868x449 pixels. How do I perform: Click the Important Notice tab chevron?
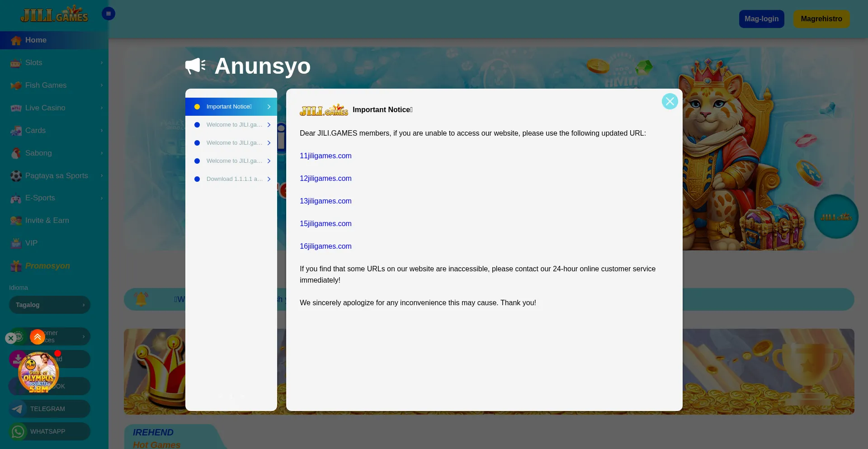(x=269, y=107)
